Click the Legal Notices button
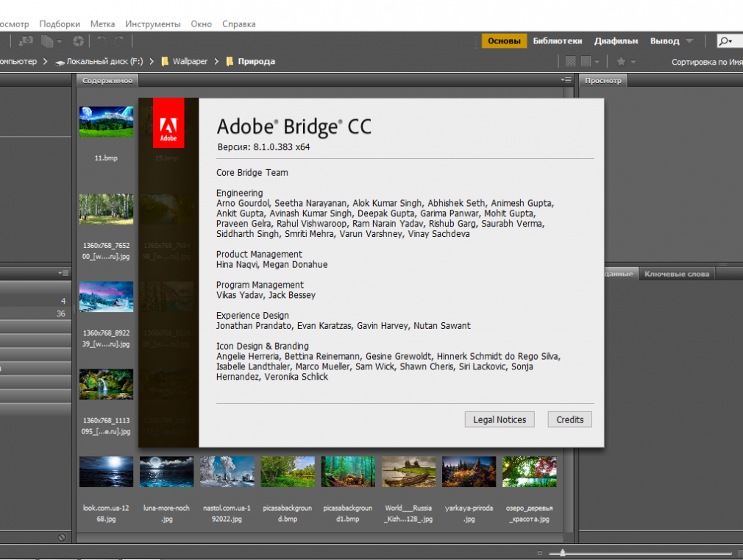743x560 pixels. click(x=500, y=419)
